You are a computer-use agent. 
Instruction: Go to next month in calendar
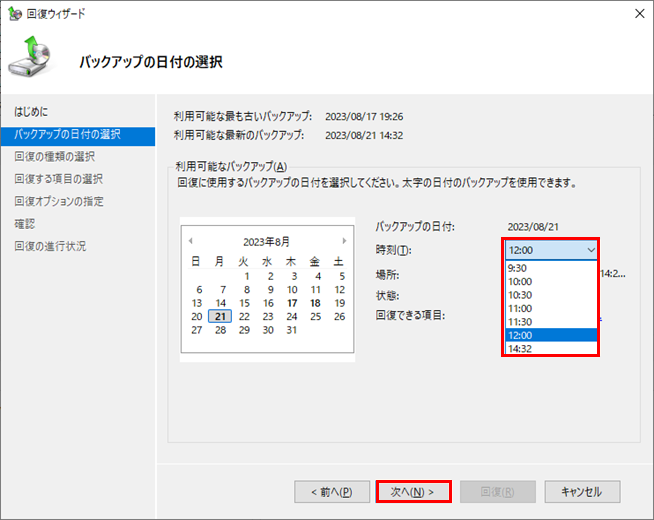tap(344, 241)
